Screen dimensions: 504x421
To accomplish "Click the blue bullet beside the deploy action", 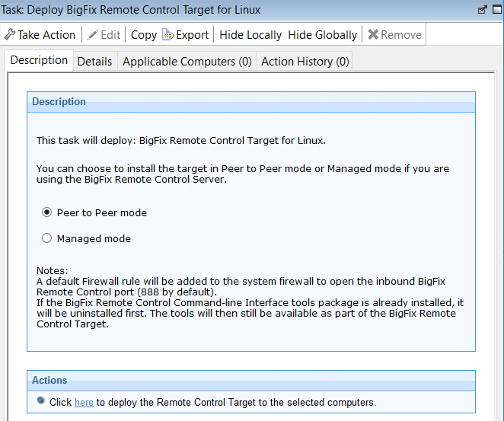I will (x=40, y=400).
